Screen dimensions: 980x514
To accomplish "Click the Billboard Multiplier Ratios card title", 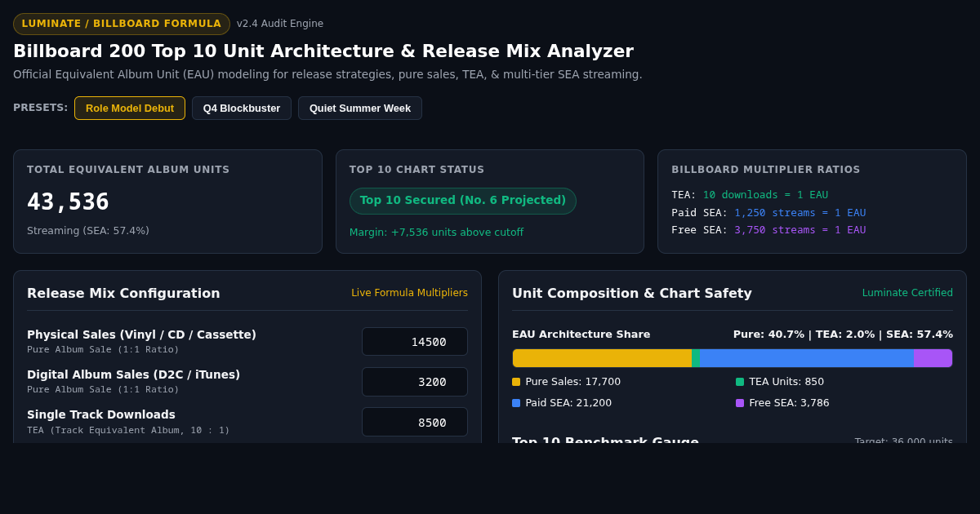I will (766, 170).
